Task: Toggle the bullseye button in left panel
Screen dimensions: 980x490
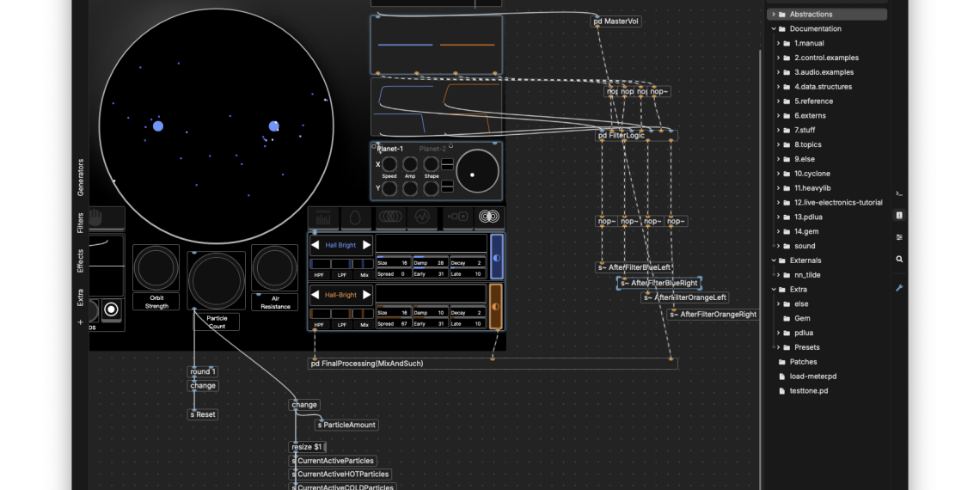Action: point(111,309)
